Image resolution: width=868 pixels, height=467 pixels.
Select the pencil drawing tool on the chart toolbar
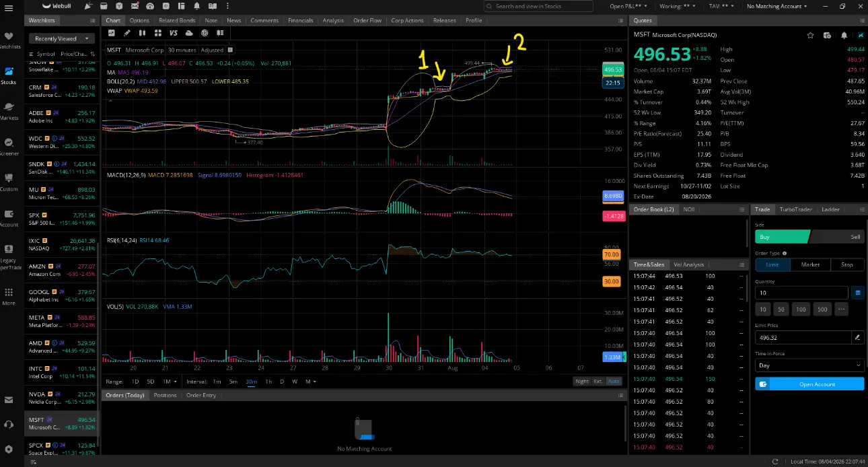click(x=127, y=32)
